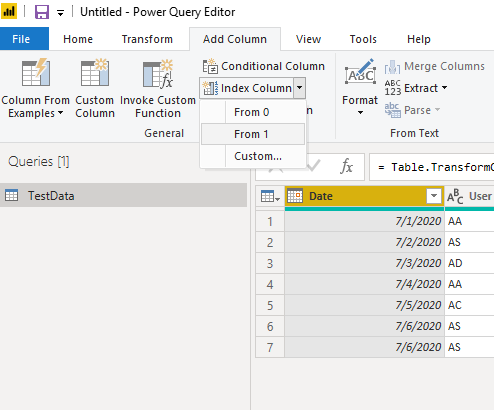Click the User cell AD
494x410 pixels.
point(470,263)
